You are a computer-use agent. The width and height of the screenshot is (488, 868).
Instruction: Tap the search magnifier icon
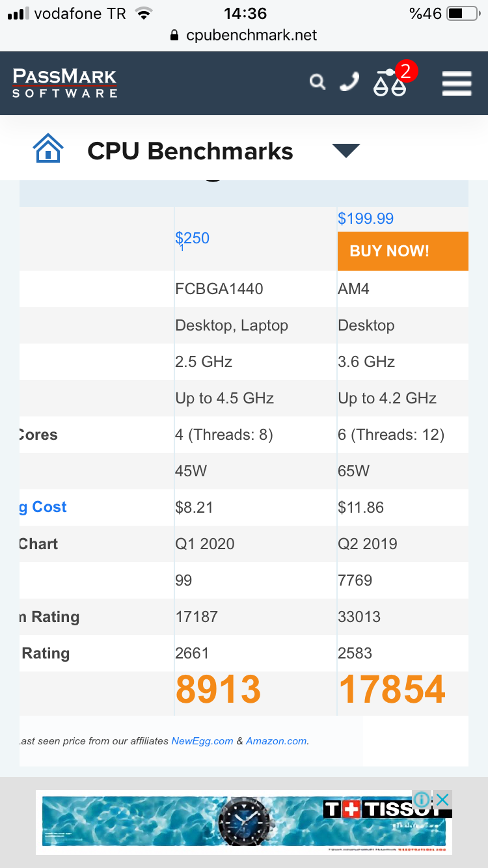pyautogui.click(x=317, y=82)
